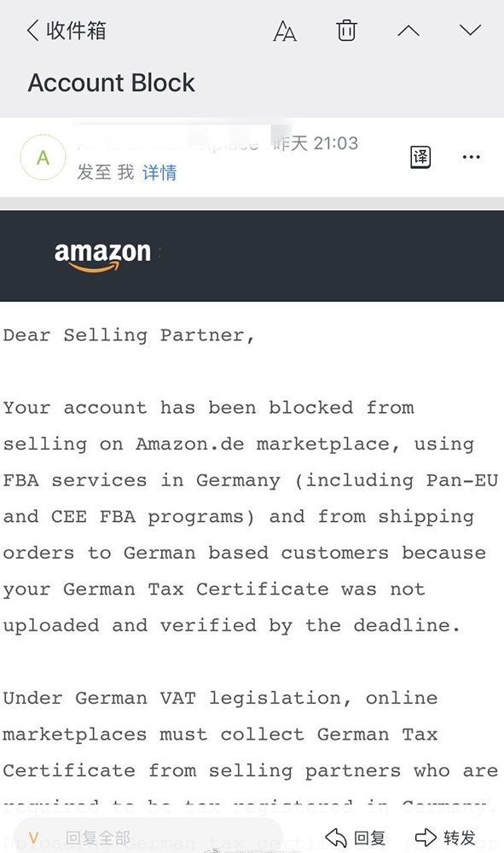Tap the reply arrow icon beside 回复
The width and height of the screenshot is (504, 853).
click(x=336, y=838)
